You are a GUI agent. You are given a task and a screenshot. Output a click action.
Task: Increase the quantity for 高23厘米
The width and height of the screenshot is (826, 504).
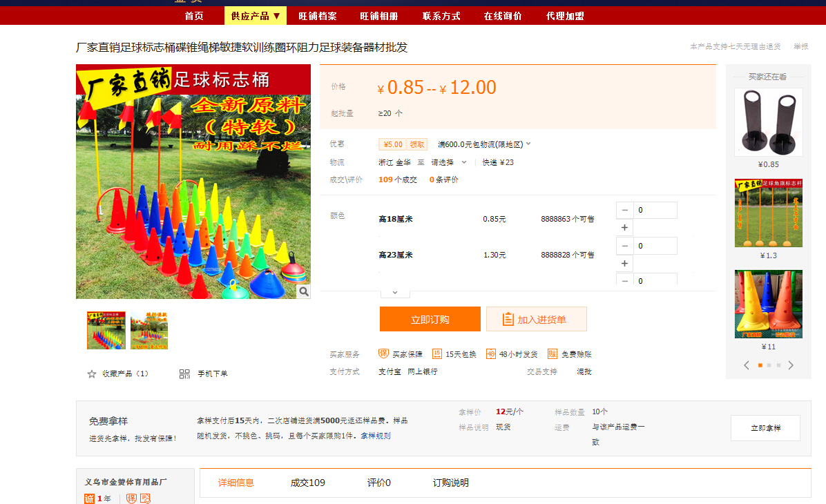[x=624, y=264]
